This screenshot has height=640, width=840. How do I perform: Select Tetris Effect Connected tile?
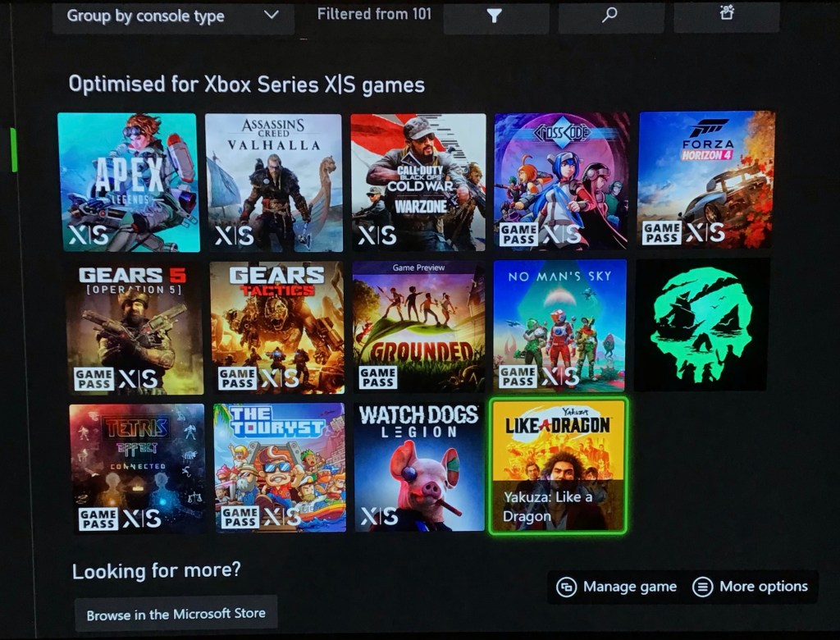click(x=137, y=468)
